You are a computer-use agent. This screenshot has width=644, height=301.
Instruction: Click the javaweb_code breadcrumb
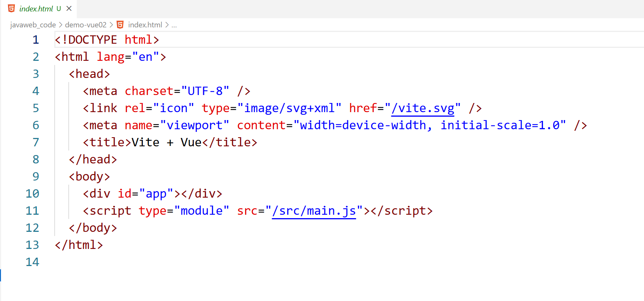tap(33, 25)
